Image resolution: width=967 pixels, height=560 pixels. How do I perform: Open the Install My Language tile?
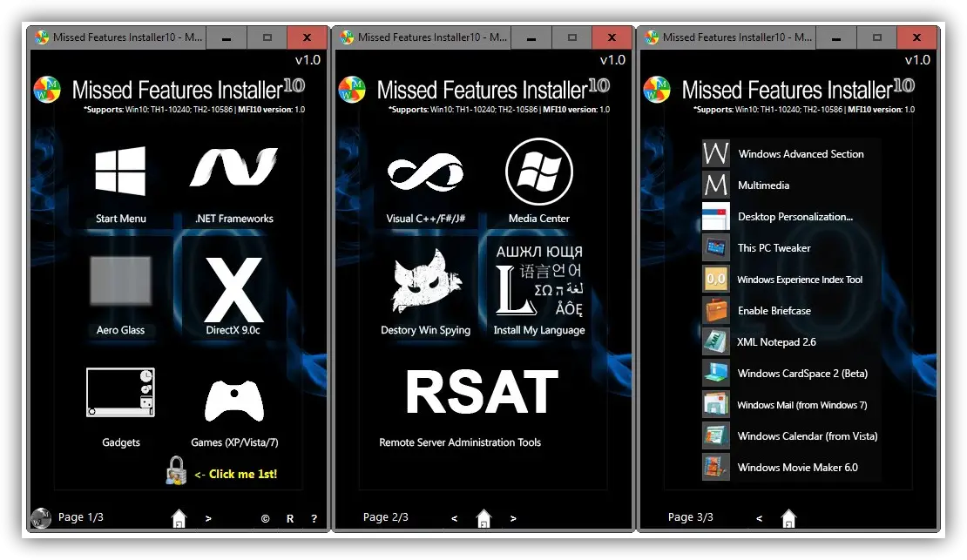tap(539, 290)
